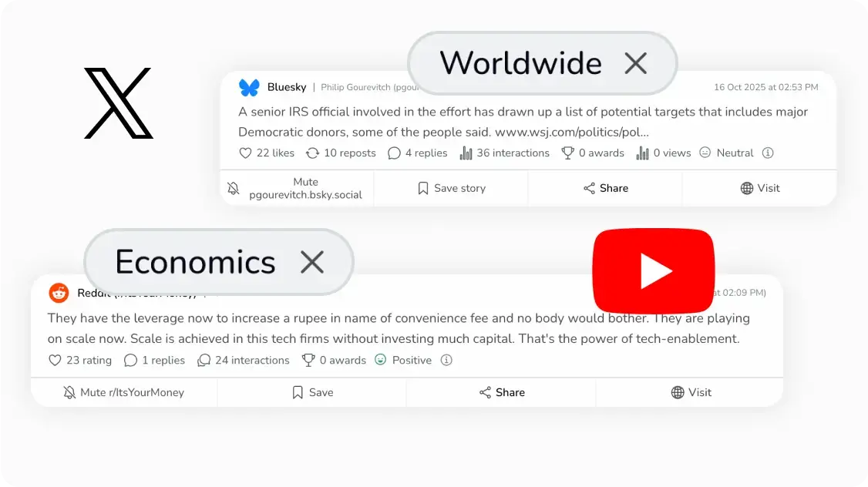This screenshot has width=868, height=487.
Task: Open the www.wsj.com link in post
Action: click(572, 133)
